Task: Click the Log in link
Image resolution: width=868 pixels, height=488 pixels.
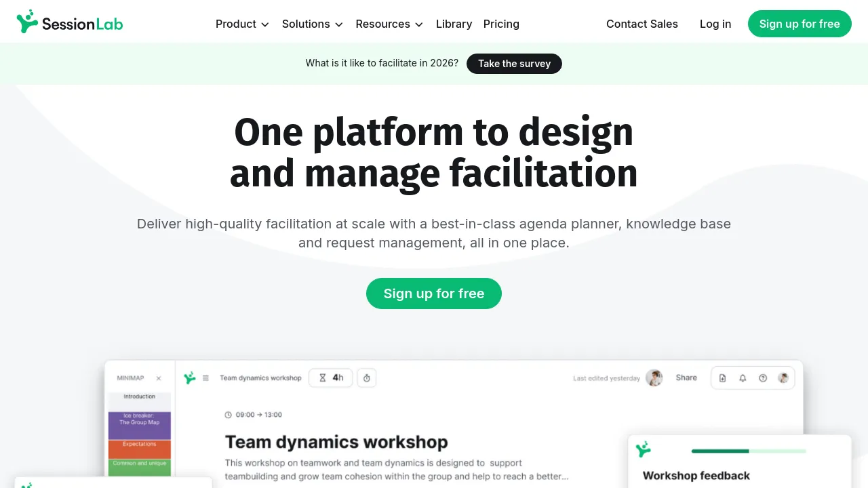Action: 715,24
